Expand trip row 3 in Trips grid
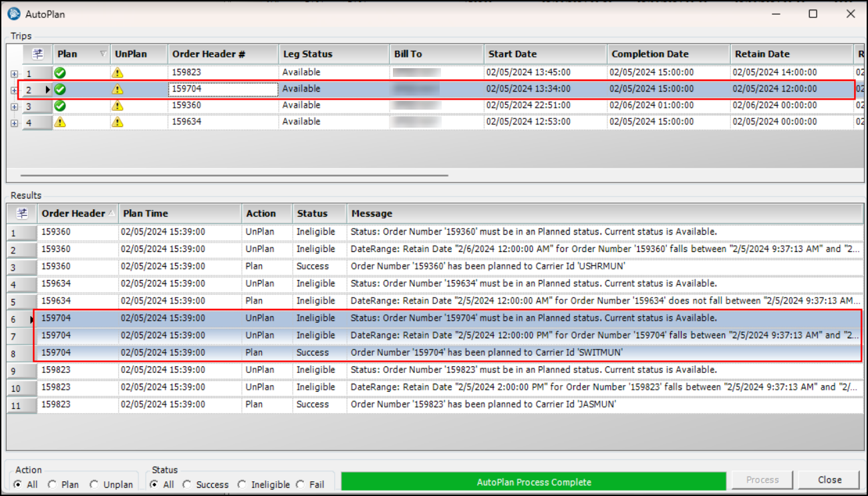This screenshot has height=496, width=868. click(14, 106)
